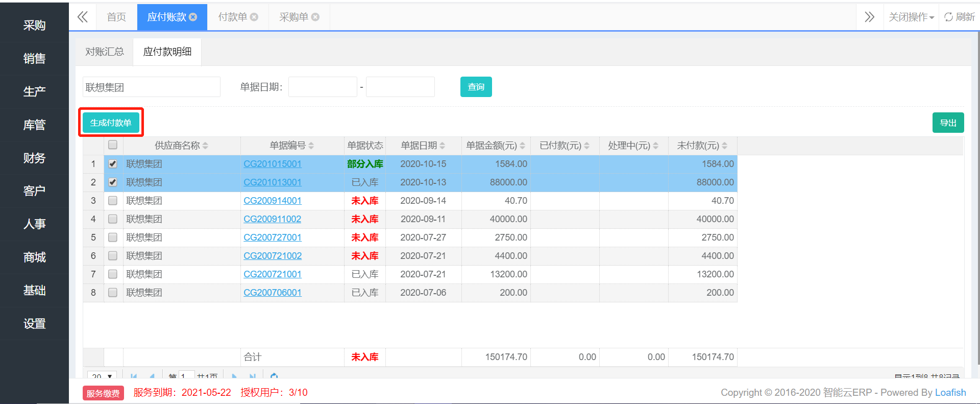Open 销售 in the sidebar
Viewport: 980px width, 404px height.
coord(34,58)
